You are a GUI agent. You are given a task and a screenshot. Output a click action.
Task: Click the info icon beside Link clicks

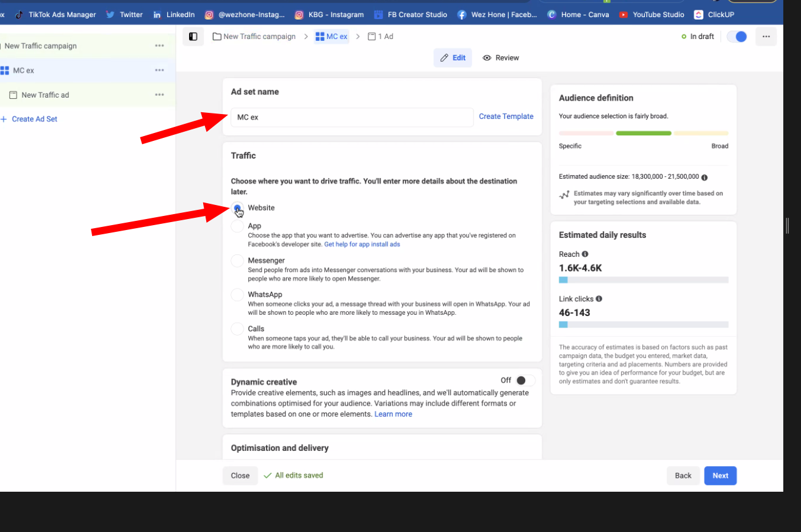point(598,299)
